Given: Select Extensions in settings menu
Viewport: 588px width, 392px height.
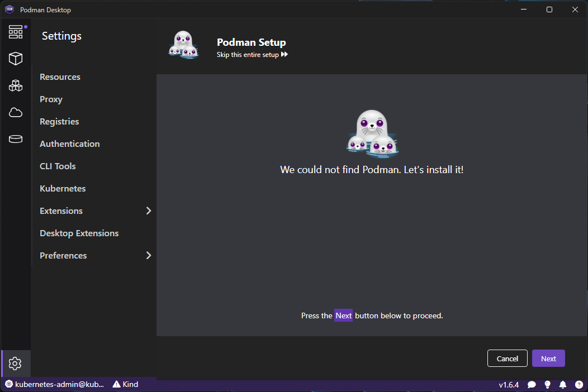Looking at the screenshot, I should (x=61, y=211).
